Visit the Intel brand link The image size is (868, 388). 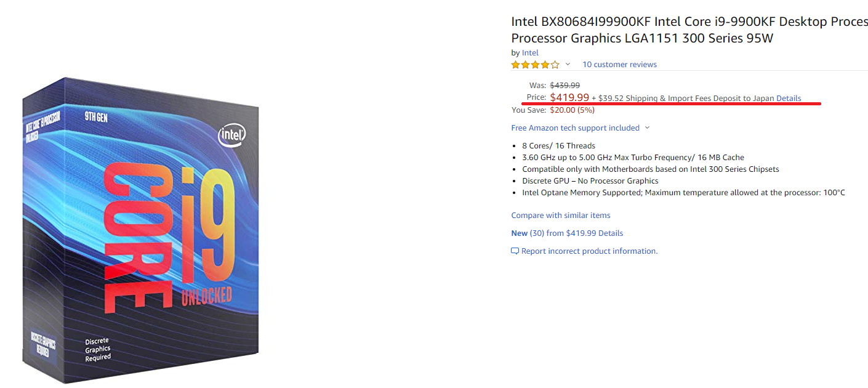pyautogui.click(x=530, y=53)
